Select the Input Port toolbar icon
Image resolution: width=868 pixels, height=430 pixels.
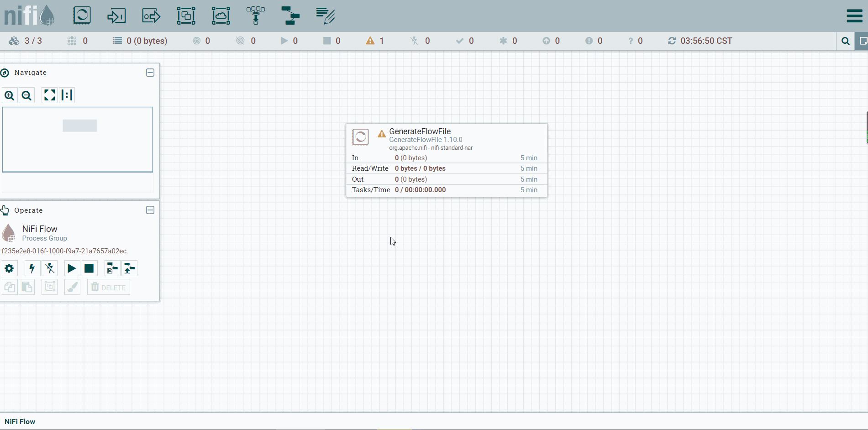[x=116, y=16]
